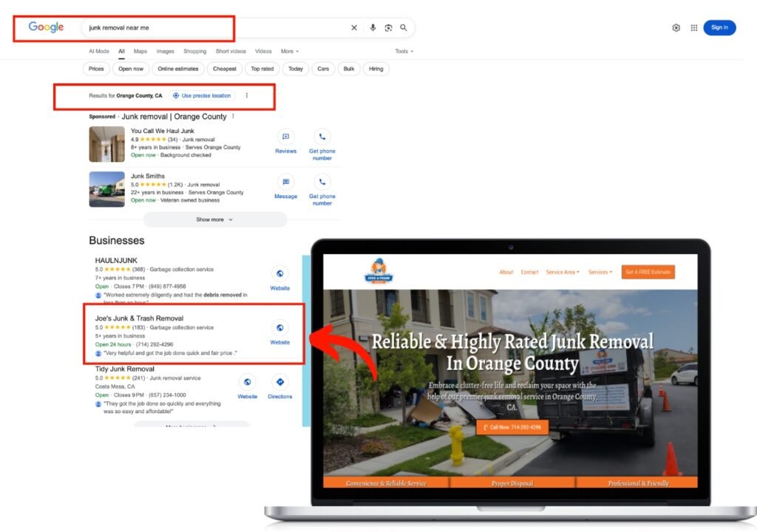The height and width of the screenshot is (532, 757).
Task: Select the Cheapest filter chip
Action: 225,69
